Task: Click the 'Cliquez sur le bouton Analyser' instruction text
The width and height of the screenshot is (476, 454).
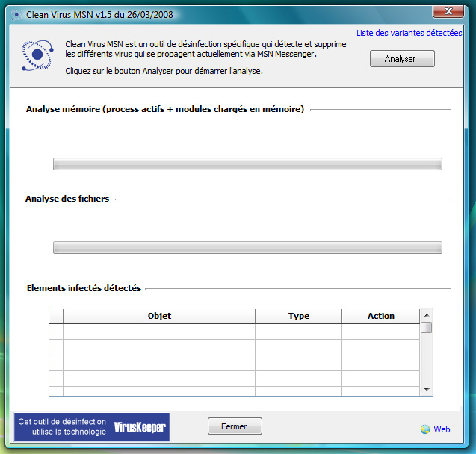Action: coord(164,71)
